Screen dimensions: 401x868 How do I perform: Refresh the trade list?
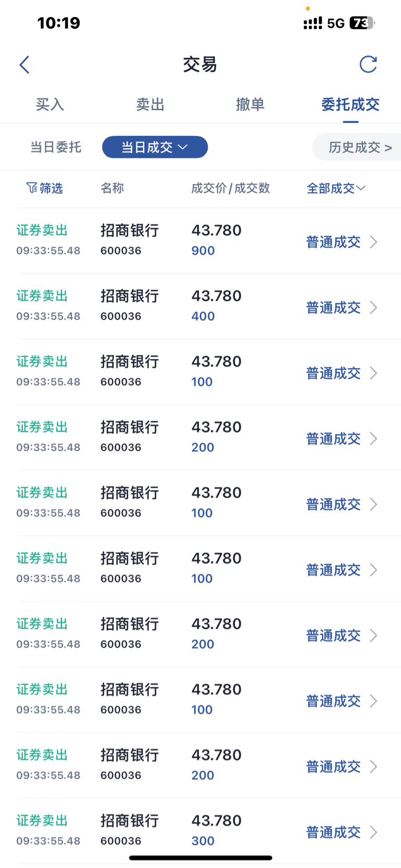click(x=368, y=64)
